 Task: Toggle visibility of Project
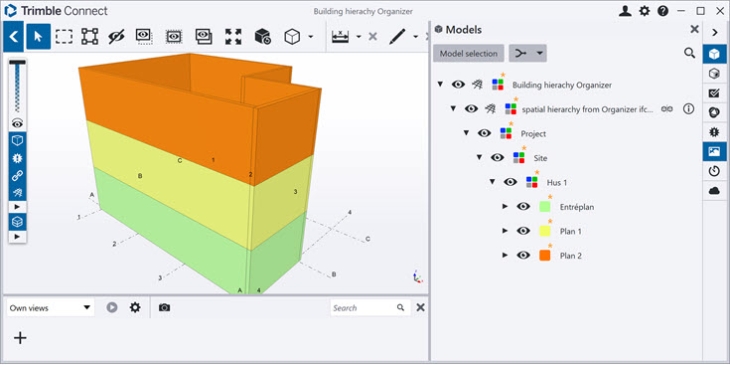click(485, 133)
